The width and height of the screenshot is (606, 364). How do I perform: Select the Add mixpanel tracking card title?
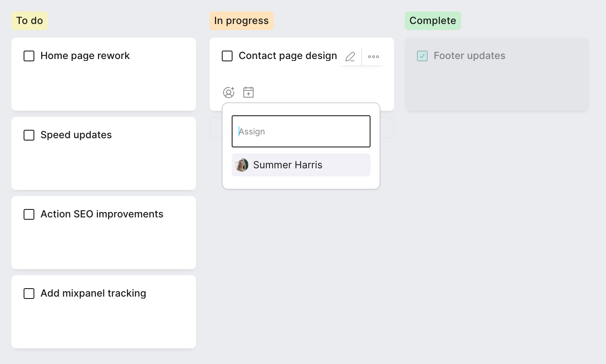(x=93, y=293)
